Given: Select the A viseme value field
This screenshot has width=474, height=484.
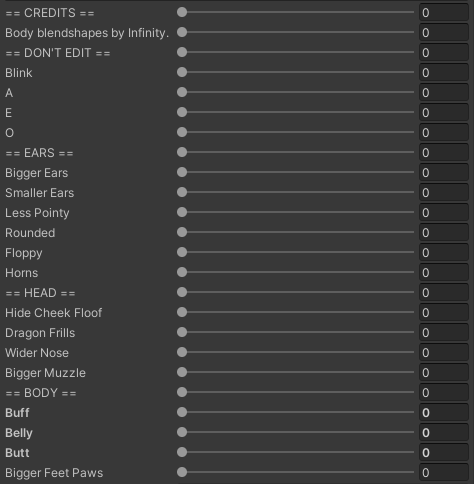Looking at the screenshot, I should click(444, 93).
